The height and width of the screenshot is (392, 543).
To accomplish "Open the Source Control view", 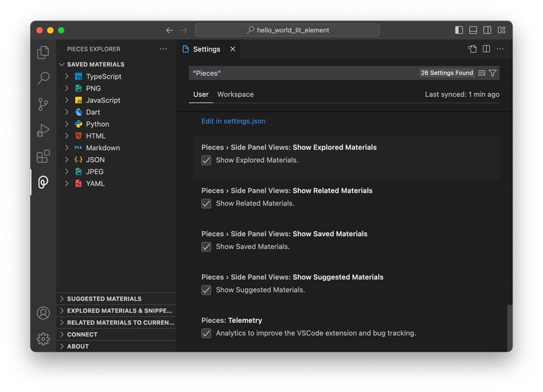I will click(x=42, y=103).
